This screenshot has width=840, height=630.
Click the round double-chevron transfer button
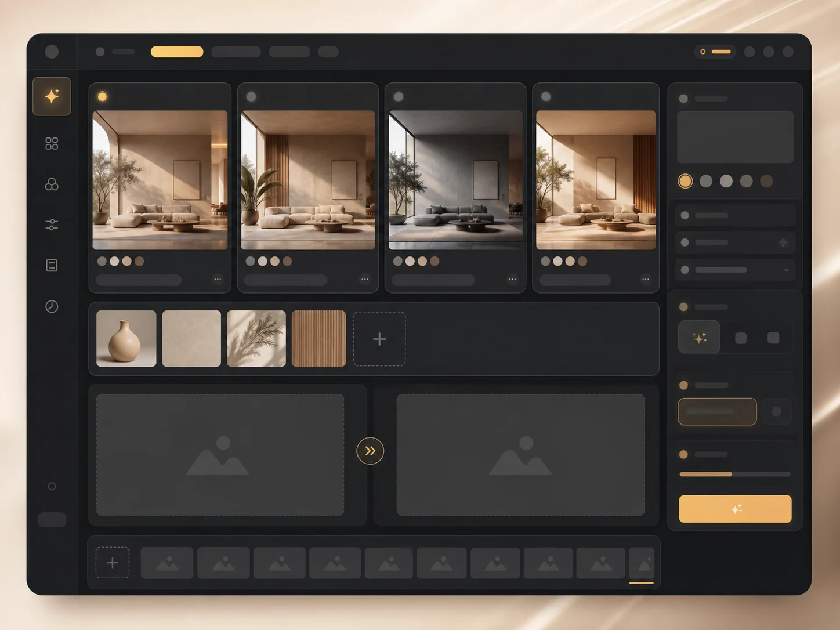click(x=370, y=451)
